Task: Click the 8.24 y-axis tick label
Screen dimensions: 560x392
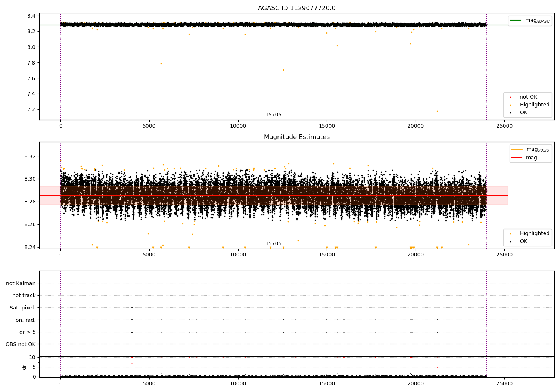Action: [x=30, y=247]
